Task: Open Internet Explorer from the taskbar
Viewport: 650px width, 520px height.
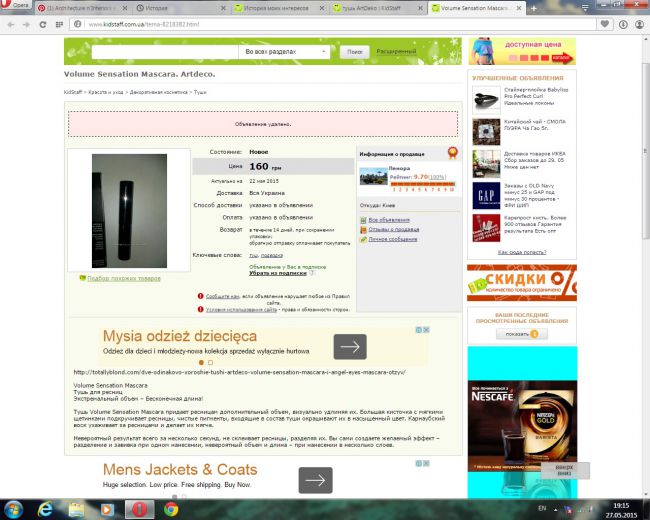Action: [x=44, y=508]
